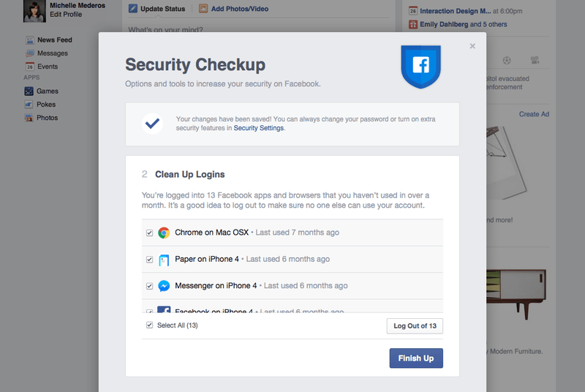This screenshot has width=585, height=392.
Task: Close the Security Checkup dialog
Action: click(x=472, y=46)
